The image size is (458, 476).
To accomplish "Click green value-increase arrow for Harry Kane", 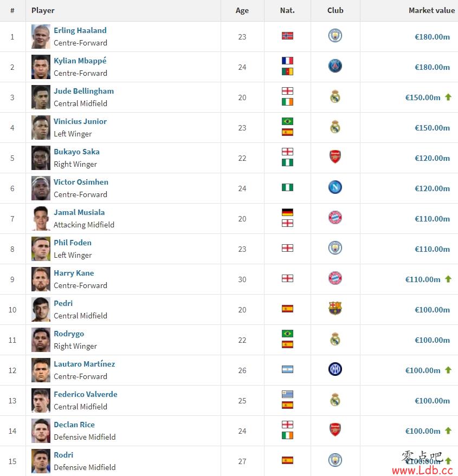I will tap(448, 279).
